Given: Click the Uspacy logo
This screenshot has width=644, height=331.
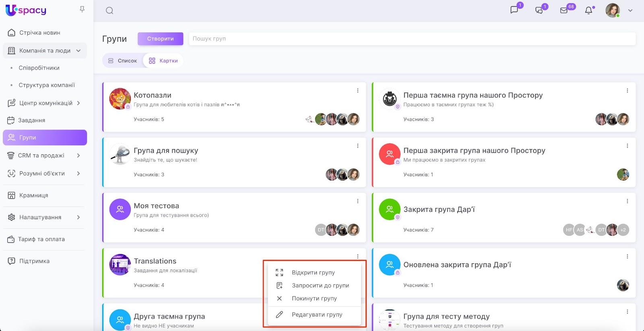Looking at the screenshot, I should [x=26, y=10].
